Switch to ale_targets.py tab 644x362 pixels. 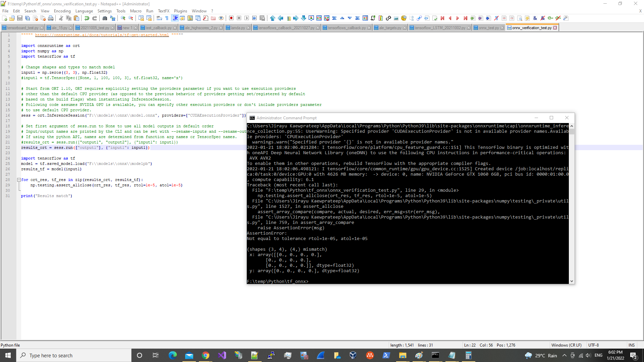(x=390, y=28)
